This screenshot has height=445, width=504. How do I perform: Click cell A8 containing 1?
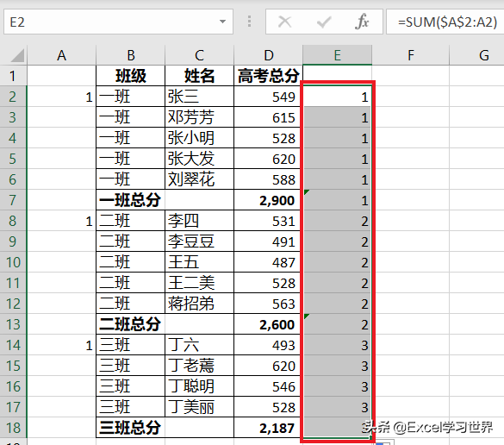click(61, 221)
